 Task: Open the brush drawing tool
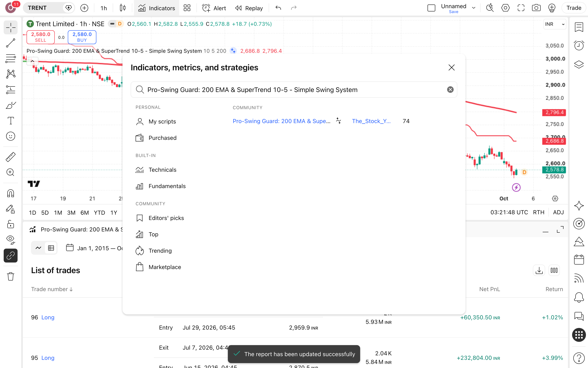click(x=10, y=105)
